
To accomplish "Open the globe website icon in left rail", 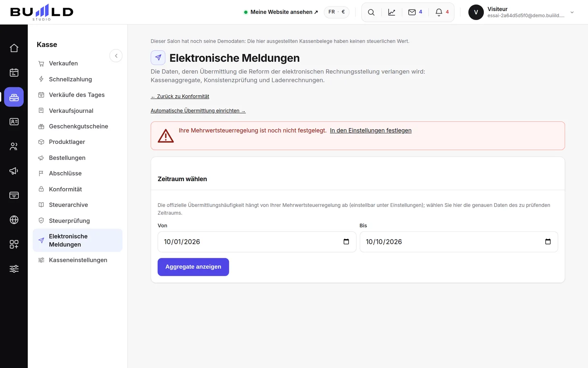I will click(x=14, y=220).
